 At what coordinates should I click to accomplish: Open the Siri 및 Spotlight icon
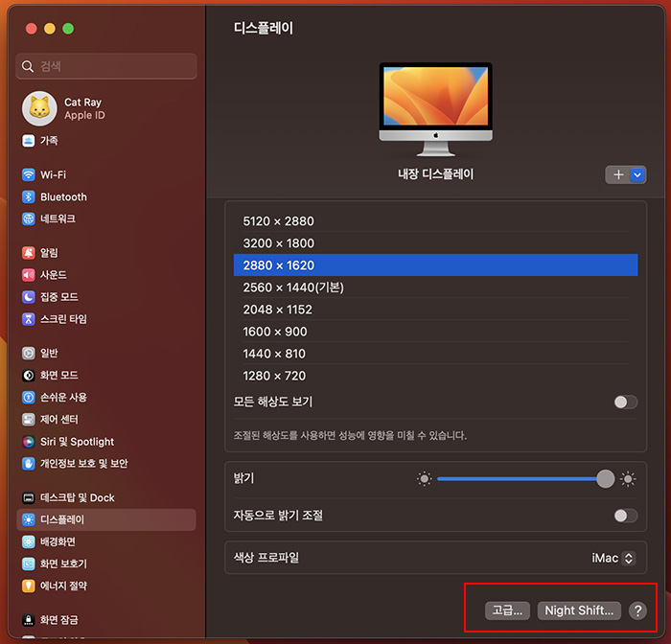(x=28, y=441)
